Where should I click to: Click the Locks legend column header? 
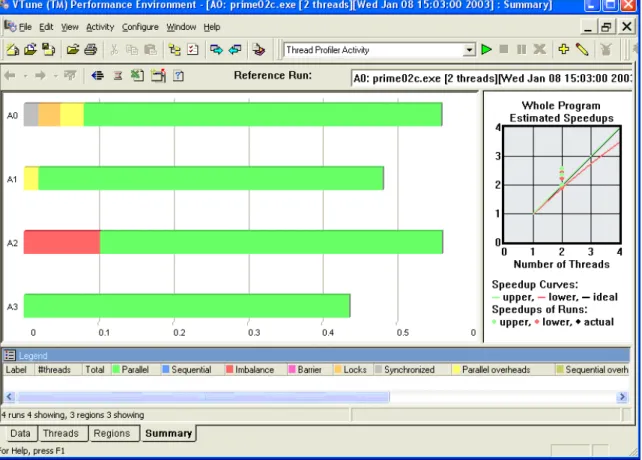point(355,370)
